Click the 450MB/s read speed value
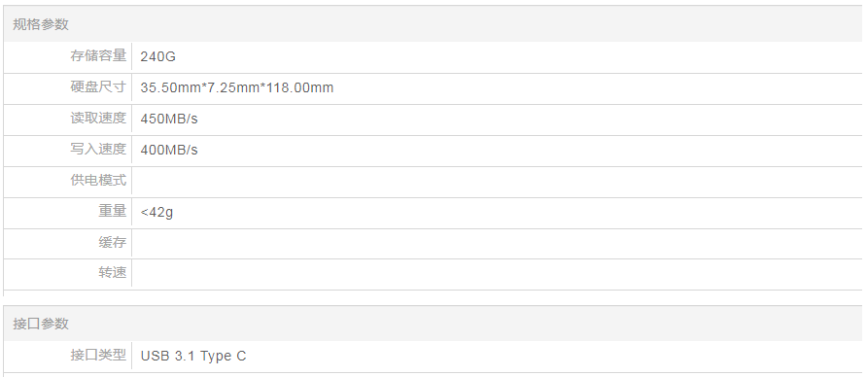The width and height of the screenshot is (868, 377). pyautogui.click(x=169, y=119)
